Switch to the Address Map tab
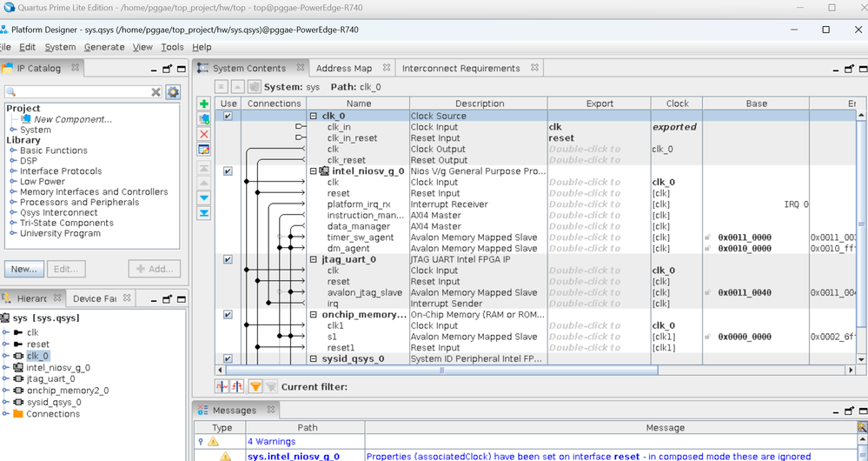 tap(344, 68)
